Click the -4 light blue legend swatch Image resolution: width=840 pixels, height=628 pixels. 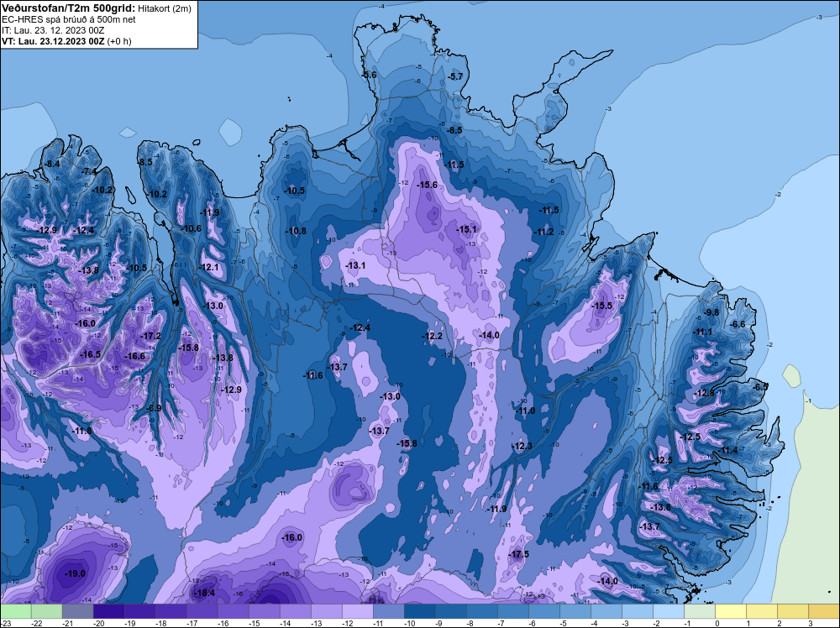[x=606, y=611]
